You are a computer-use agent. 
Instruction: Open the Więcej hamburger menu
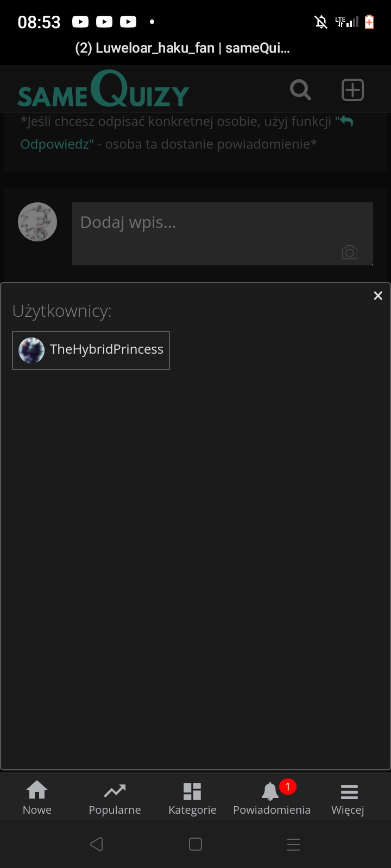(x=348, y=799)
